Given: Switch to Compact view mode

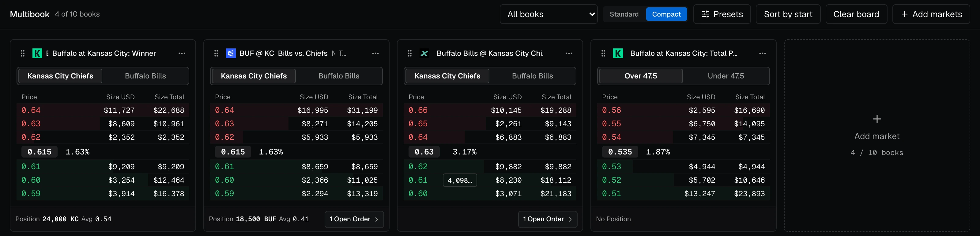Looking at the screenshot, I should coord(666,14).
